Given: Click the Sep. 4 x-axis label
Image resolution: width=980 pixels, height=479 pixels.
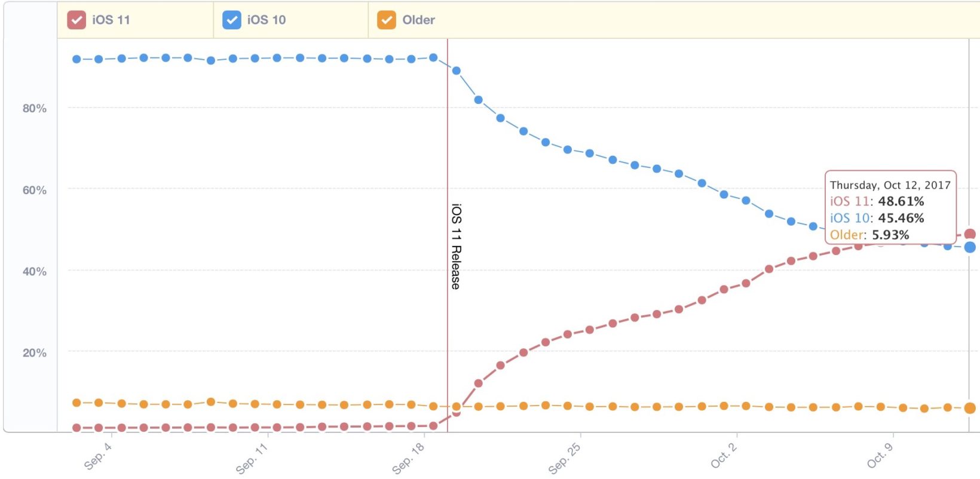Looking at the screenshot, I should coord(97,457).
